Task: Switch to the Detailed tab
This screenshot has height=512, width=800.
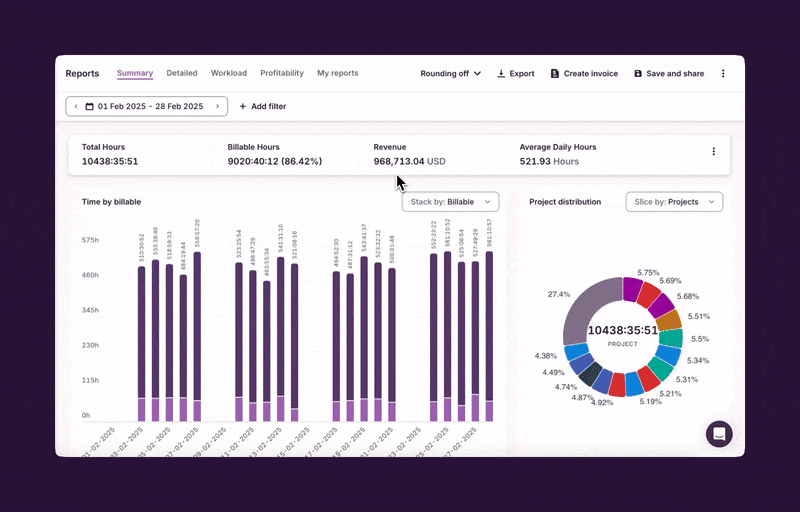Action: 182,73
